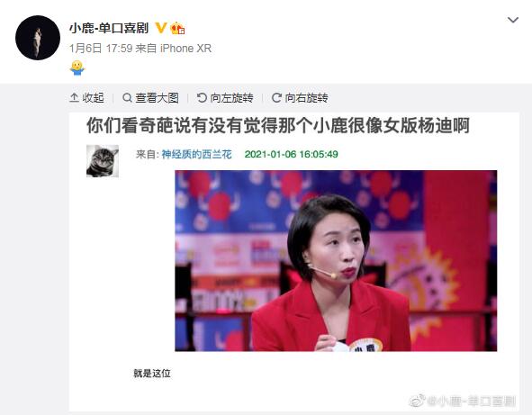Viewport: 532px width, 415px height.
Task: Click the Weibo watermark logo
Action: (418, 401)
